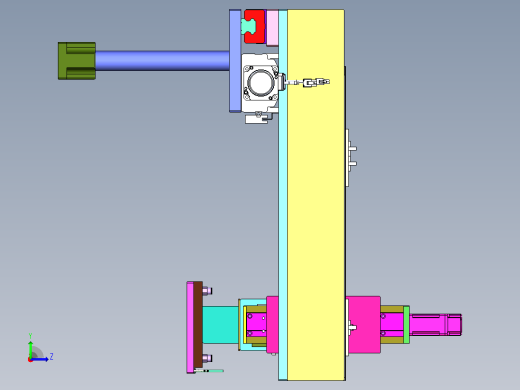The height and width of the screenshot is (390, 520).
Task: Select the magenta block right of yellow panel
Action: (364, 325)
